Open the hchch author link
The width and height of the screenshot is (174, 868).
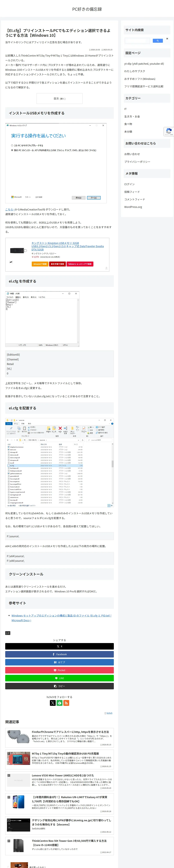(109, 713)
